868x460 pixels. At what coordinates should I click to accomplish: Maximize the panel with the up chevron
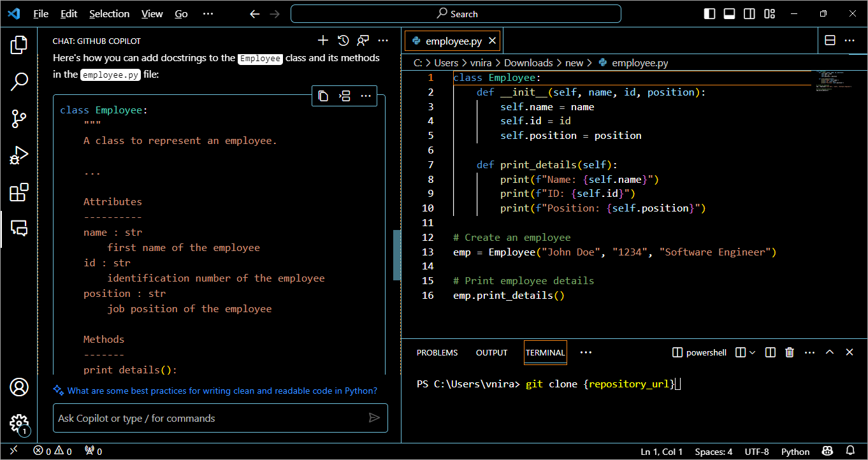point(830,352)
